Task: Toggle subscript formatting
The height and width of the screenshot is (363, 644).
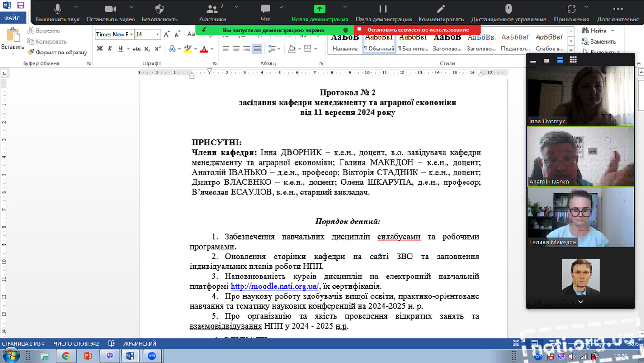Action: (x=147, y=49)
